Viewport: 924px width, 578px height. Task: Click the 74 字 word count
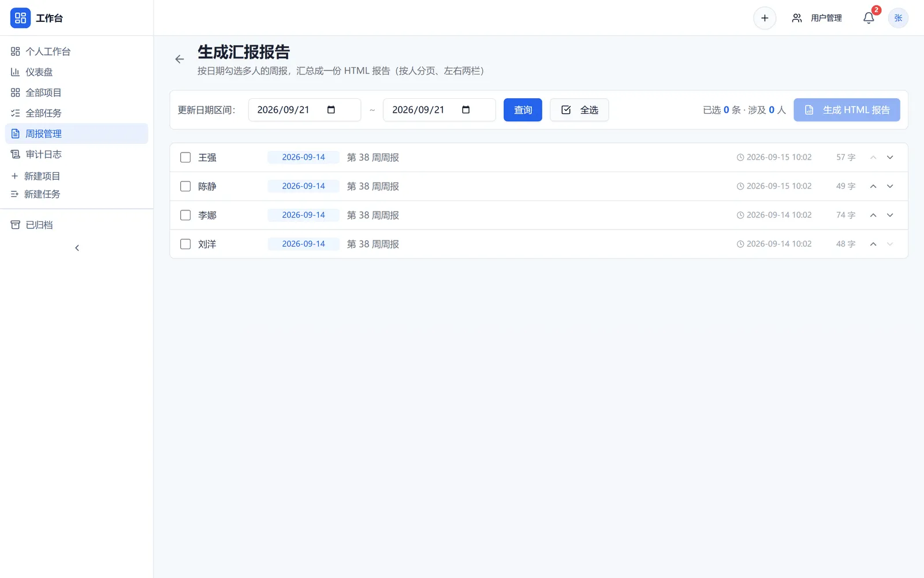point(846,215)
